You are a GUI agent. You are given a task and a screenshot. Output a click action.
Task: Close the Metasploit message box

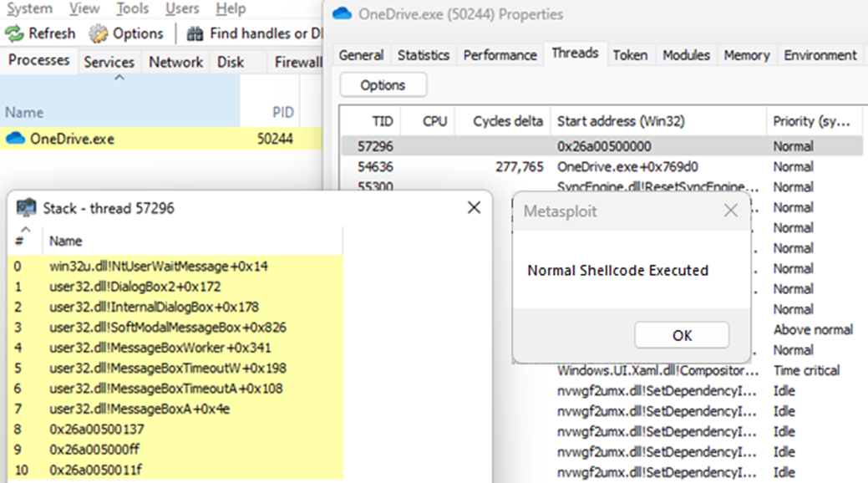730,211
